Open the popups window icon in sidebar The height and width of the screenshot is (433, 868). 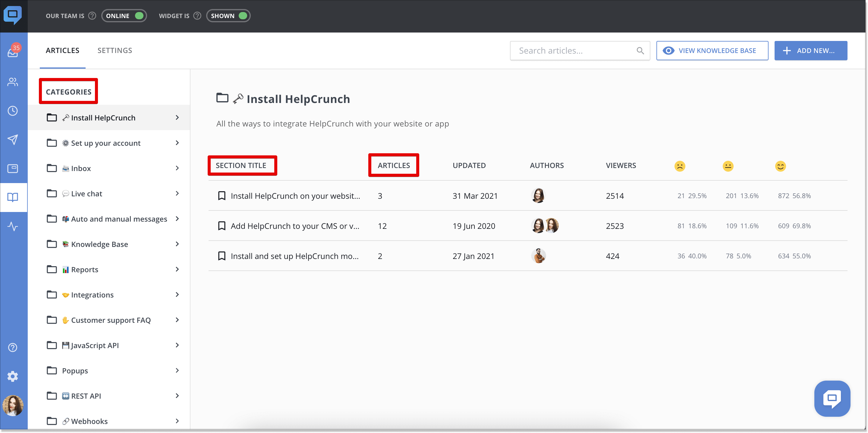(13, 168)
